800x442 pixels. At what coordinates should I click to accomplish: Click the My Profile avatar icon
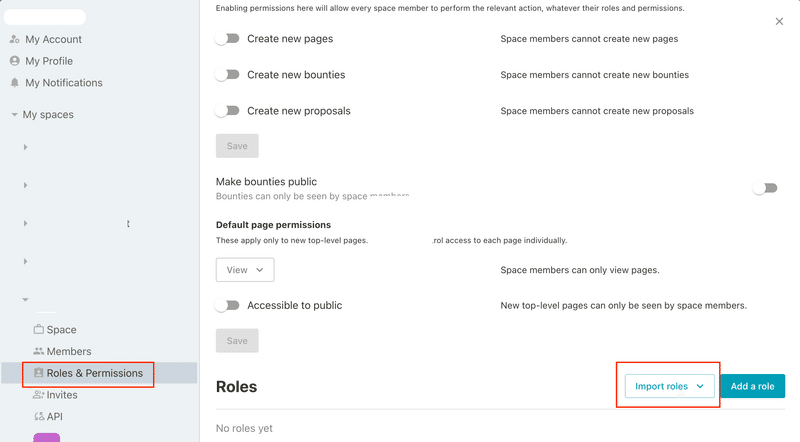point(15,61)
